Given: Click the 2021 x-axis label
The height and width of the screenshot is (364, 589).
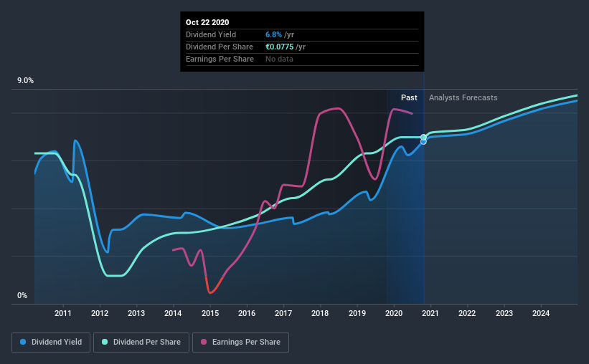Looking at the screenshot, I should tap(430, 313).
